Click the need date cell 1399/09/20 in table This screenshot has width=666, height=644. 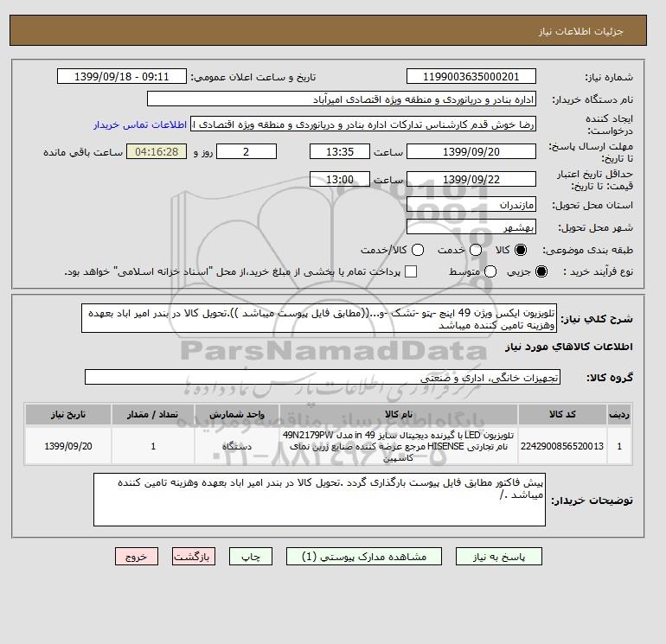point(68,446)
